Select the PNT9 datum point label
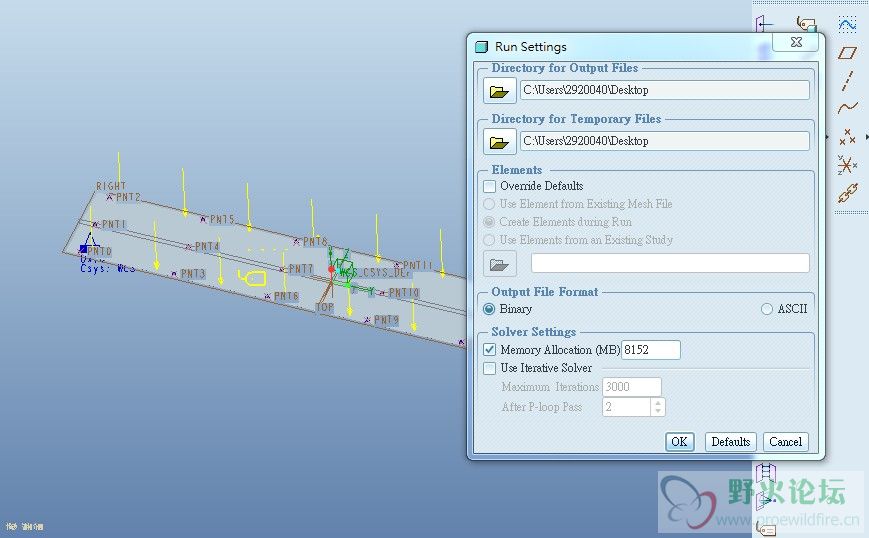This screenshot has height=538, width=869. [386, 320]
